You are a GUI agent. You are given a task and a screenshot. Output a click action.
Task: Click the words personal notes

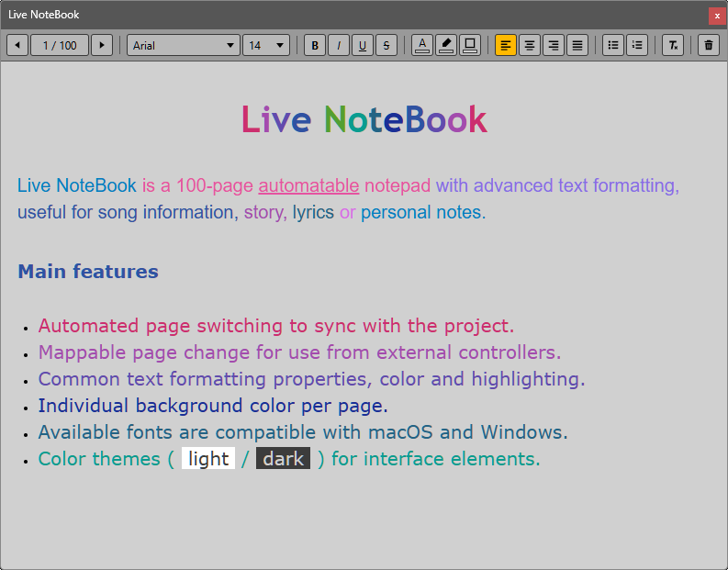click(421, 213)
